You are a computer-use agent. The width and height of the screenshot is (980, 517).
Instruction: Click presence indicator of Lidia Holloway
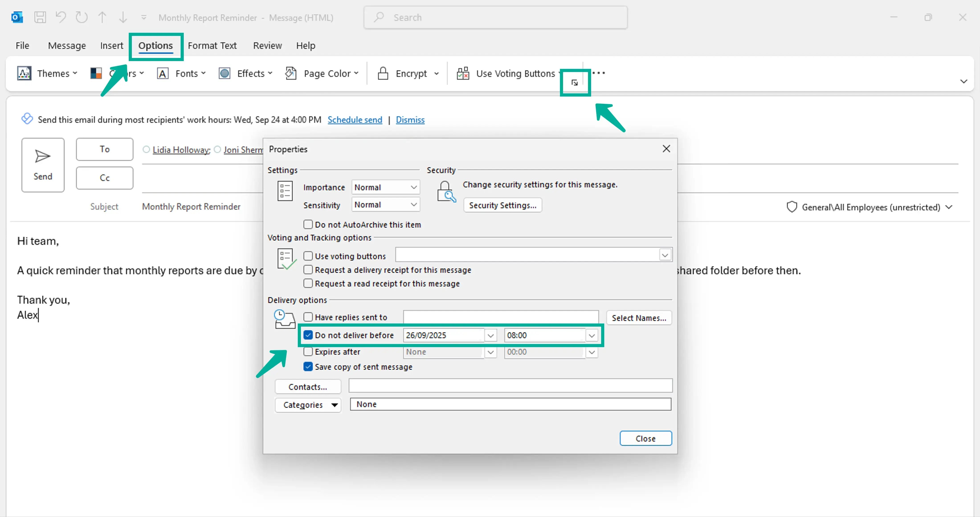[x=146, y=150]
